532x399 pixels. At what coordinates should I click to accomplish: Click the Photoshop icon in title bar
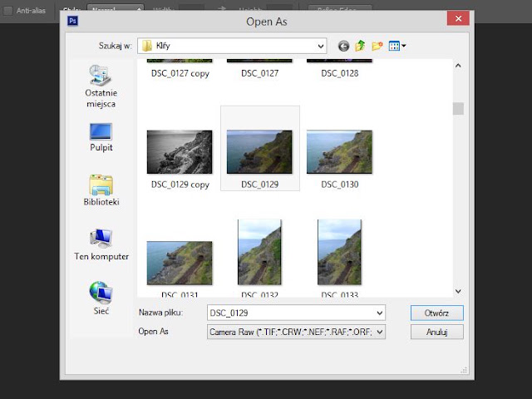click(72, 21)
